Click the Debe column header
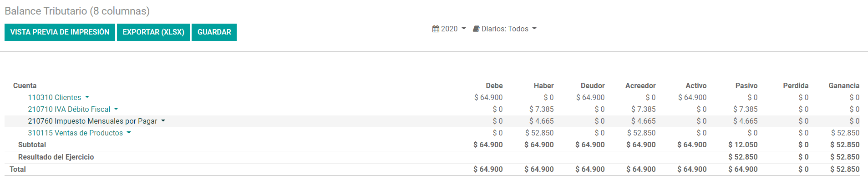 (494, 85)
